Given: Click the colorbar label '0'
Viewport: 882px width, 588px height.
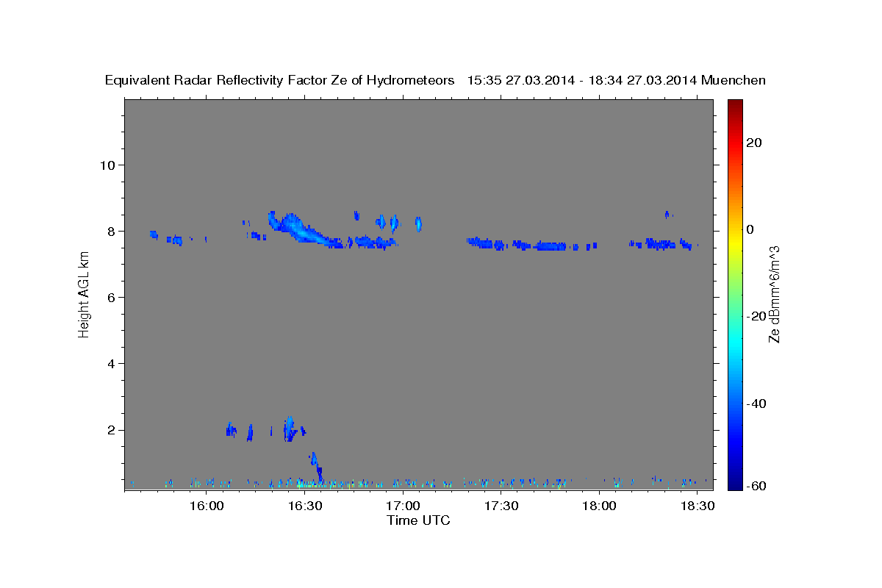Looking at the screenshot, I should pyautogui.click(x=750, y=229).
